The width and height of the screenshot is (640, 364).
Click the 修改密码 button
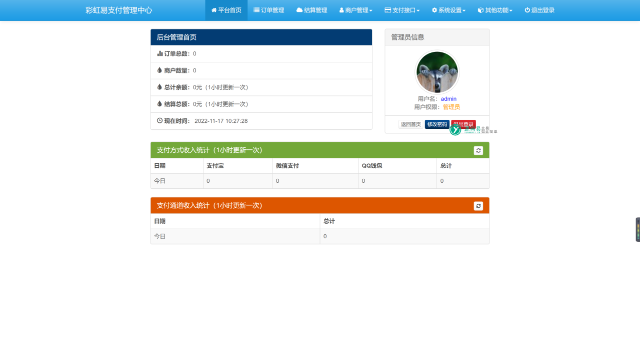pyautogui.click(x=437, y=124)
